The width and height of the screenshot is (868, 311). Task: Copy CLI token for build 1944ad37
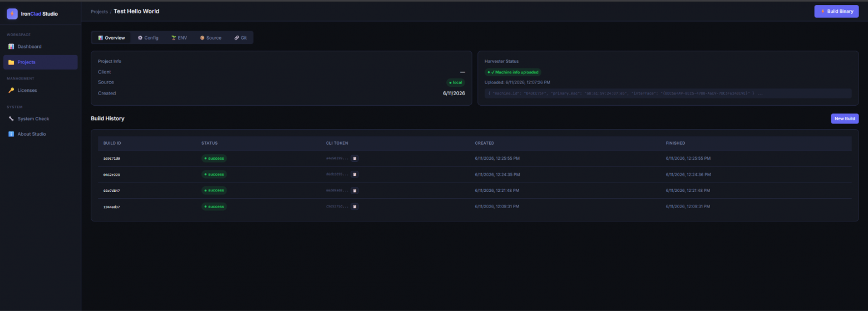pyautogui.click(x=355, y=206)
